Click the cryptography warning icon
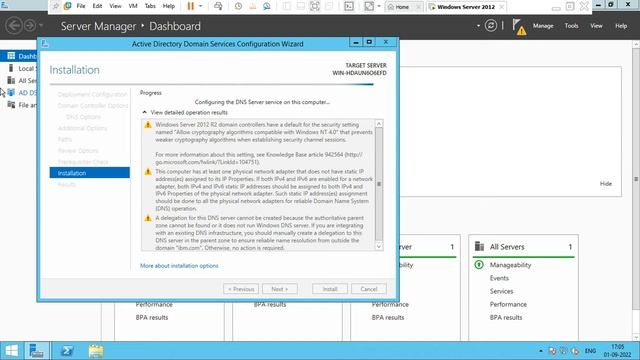Viewport: 640px width, 360px height. click(148, 125)
